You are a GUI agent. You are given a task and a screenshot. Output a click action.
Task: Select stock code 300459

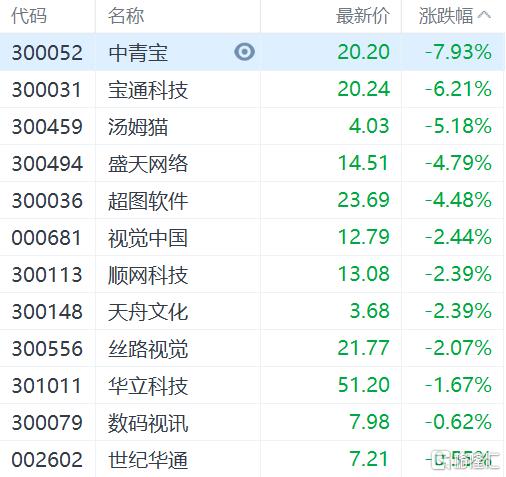pyautogui.click(x=47, y=127)
